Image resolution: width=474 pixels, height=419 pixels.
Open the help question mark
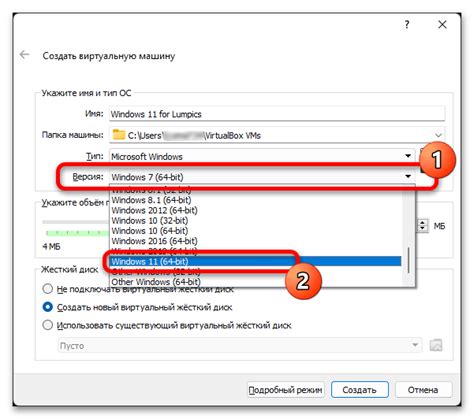pyautogui.click(x=407, y=24)
